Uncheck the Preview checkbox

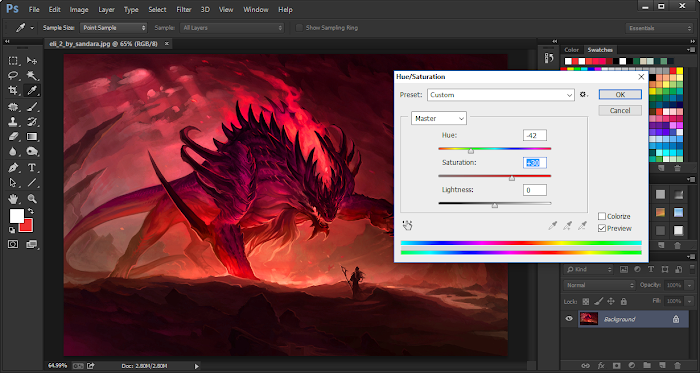point(602,228)
